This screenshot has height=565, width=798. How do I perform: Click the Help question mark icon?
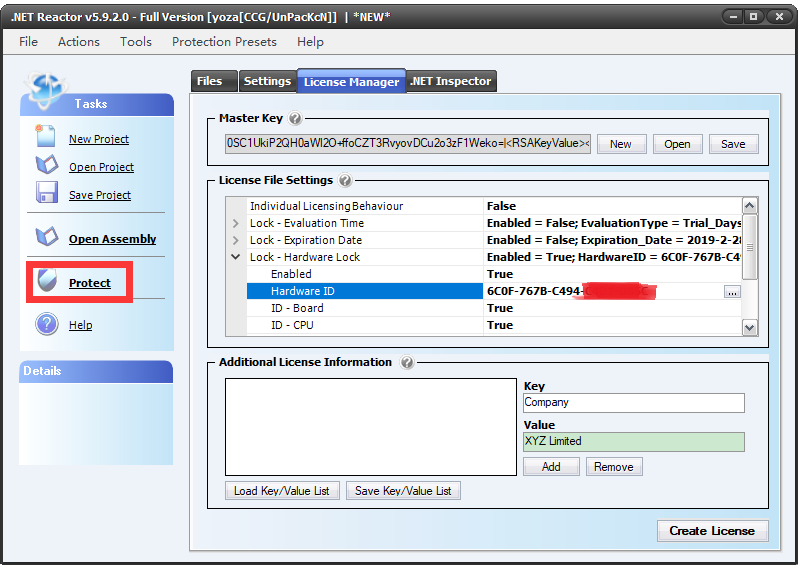[x=46, y=324]
